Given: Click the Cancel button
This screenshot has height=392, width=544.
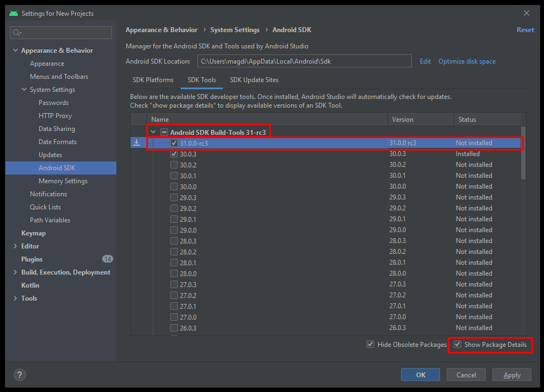Looking at the screenshot, I should [x=466, y=375].
